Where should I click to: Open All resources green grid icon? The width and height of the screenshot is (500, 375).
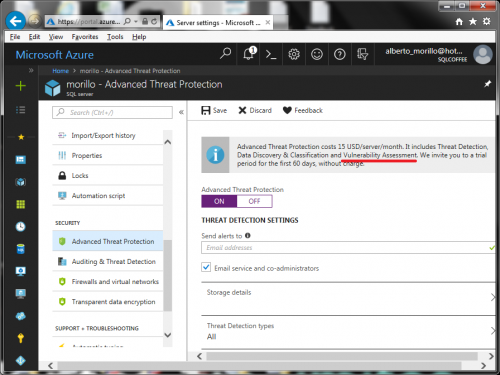21,204
